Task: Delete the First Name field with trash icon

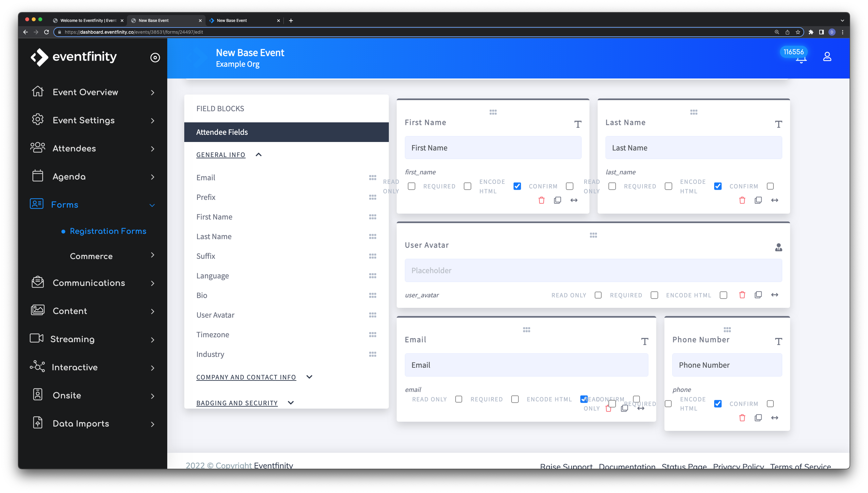Action: (x=541, y=200)
